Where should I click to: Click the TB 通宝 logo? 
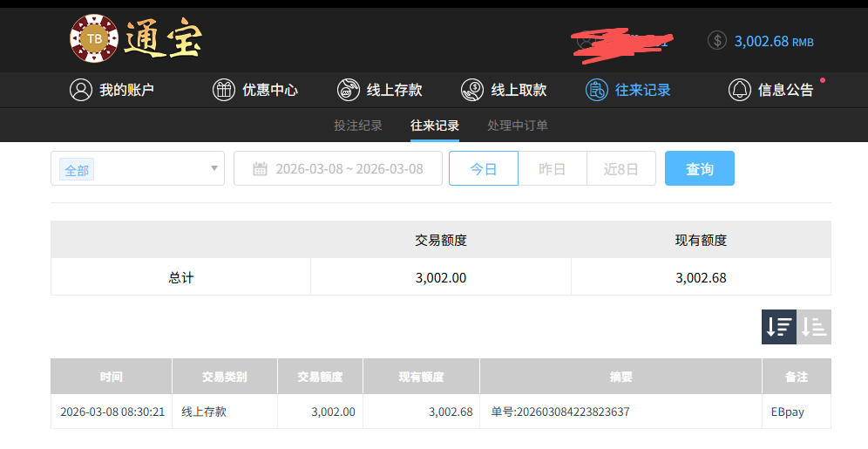[x=135, y=38]
